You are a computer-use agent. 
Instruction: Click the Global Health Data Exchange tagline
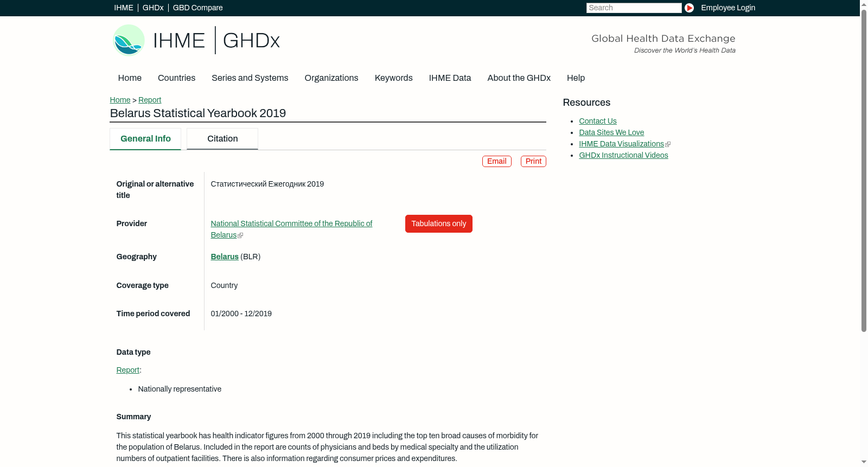click(x=663, y=39)
